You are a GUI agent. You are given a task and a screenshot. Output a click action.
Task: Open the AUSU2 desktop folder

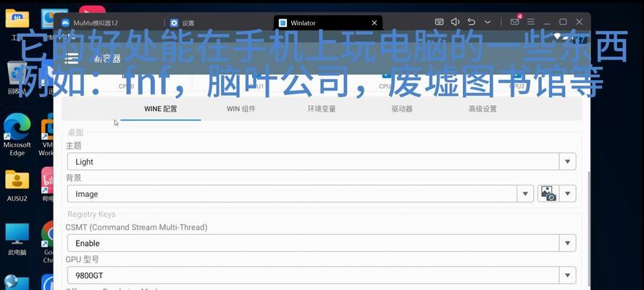[17, 186]
